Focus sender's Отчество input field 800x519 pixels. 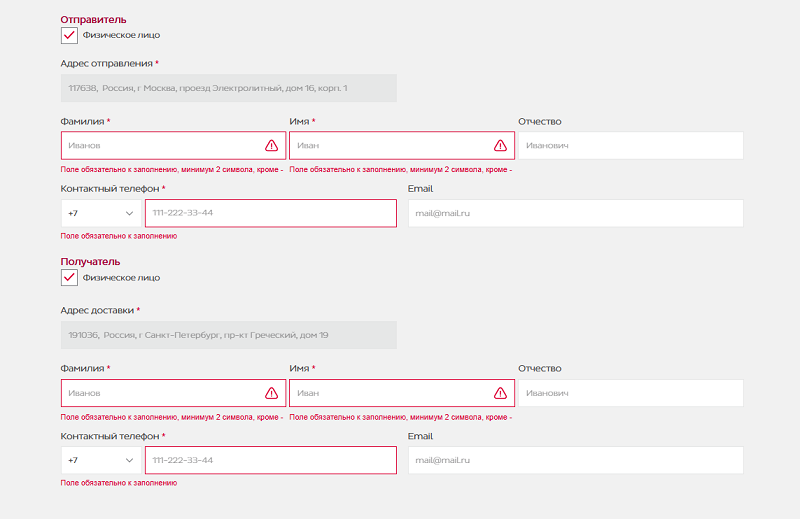coord(630,145)
